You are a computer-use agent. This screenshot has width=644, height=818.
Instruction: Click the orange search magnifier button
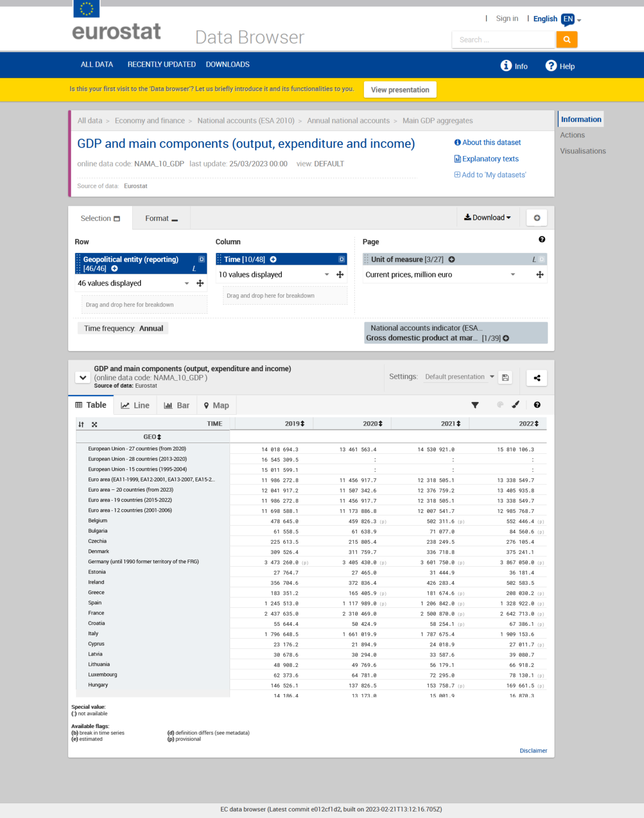567,39
